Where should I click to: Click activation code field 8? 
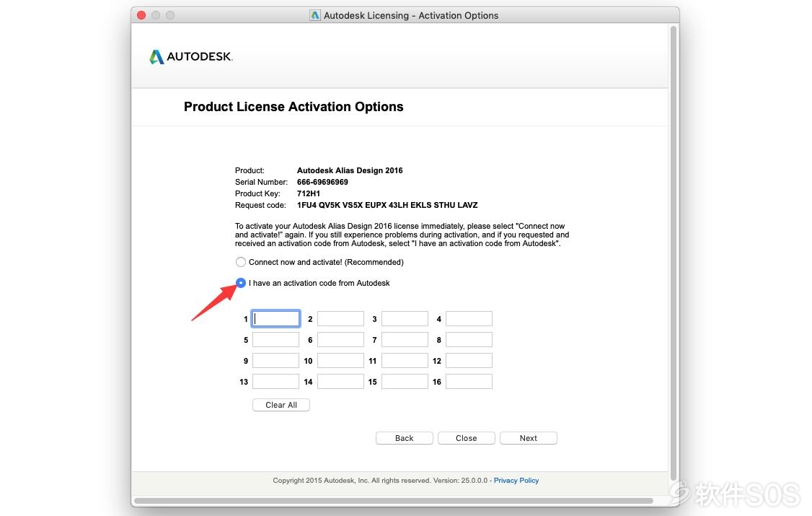(x=469, y=340)
